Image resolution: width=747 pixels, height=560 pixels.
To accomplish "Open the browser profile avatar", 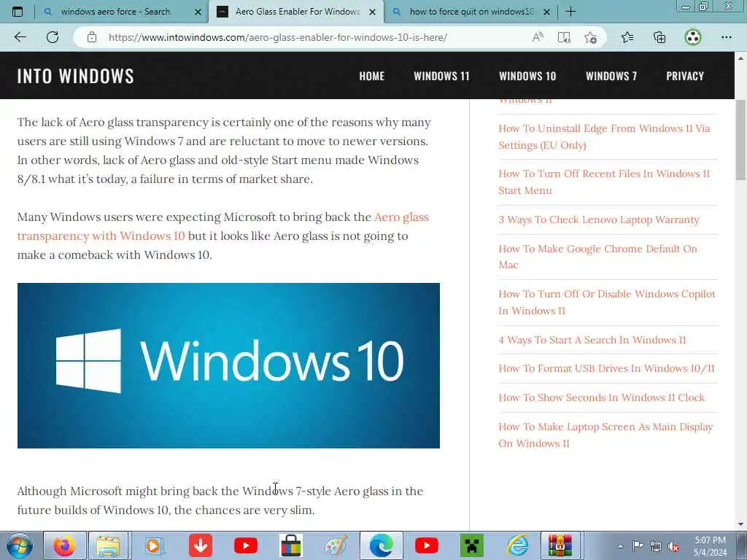I will [693, 37].
